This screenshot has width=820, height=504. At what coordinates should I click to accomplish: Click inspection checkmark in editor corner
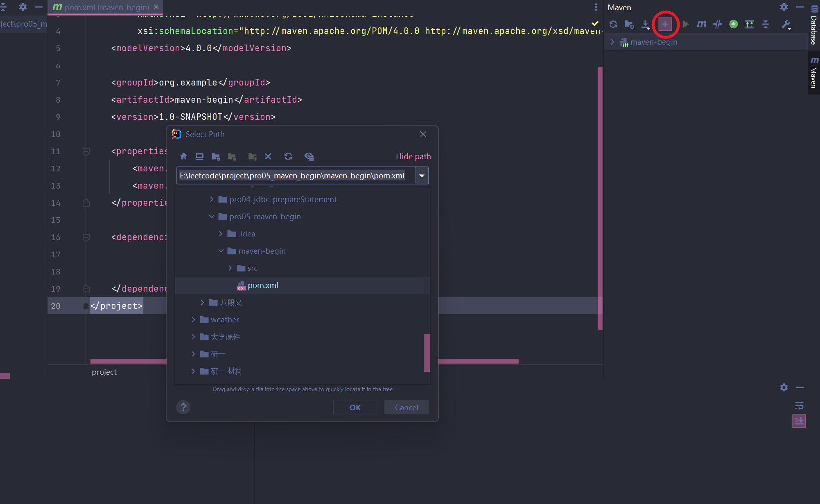tap(595, 23)
